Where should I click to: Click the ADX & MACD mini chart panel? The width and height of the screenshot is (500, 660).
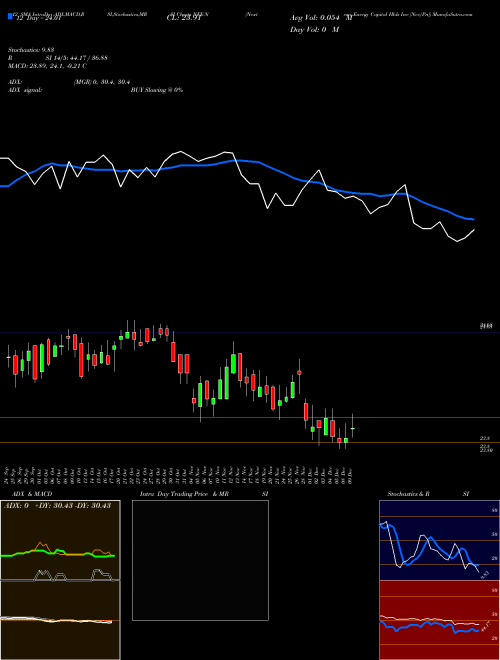click(x=60, y=580)
